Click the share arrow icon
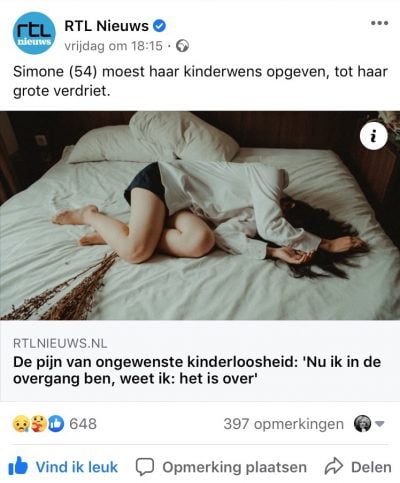Viewport: 400px width, 483px height. click(334, 466)
